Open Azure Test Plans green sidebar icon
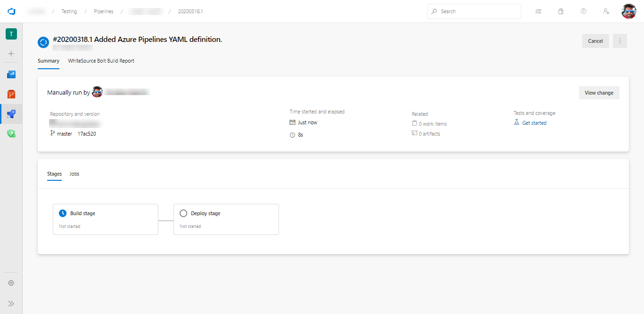The height and width of the screenshot is (314, 644). pyautogui.click(x=11, y=133)
